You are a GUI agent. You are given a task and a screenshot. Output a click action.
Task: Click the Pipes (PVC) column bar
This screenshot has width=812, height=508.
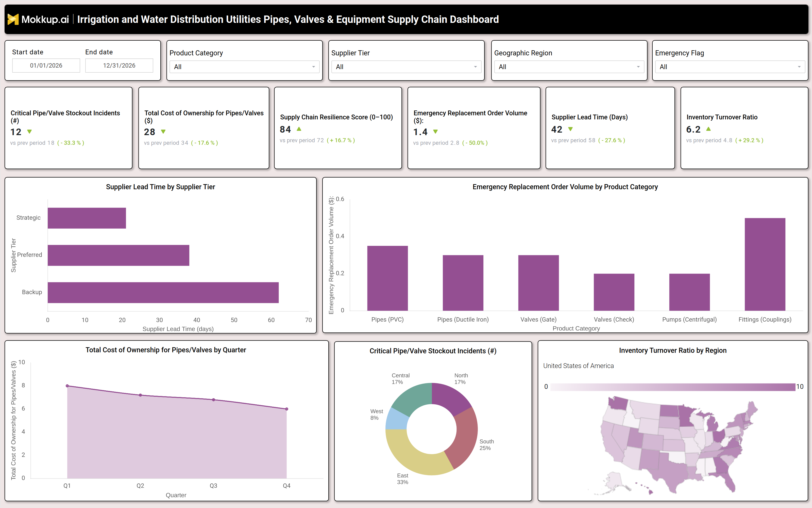pos(387,278)
